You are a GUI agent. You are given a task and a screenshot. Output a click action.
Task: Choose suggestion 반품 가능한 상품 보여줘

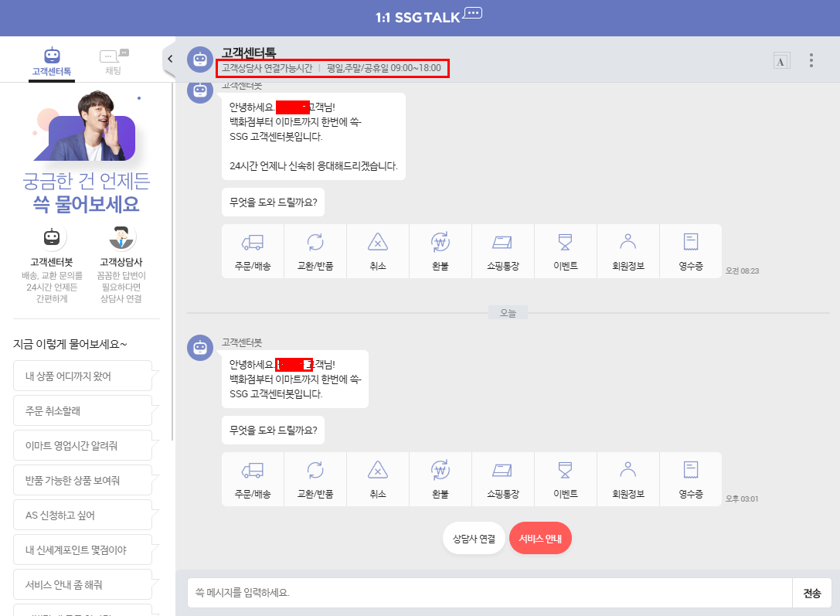[x=83, y=481]
